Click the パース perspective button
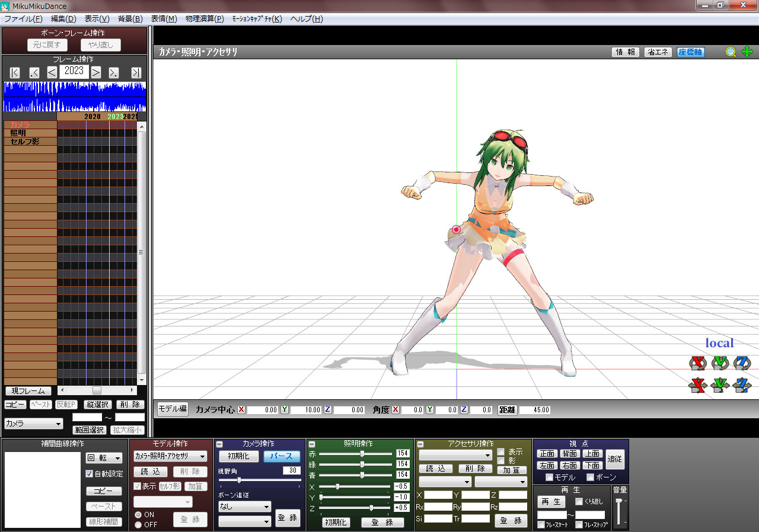This screenshot has height=532, width=759. (282, 456)
